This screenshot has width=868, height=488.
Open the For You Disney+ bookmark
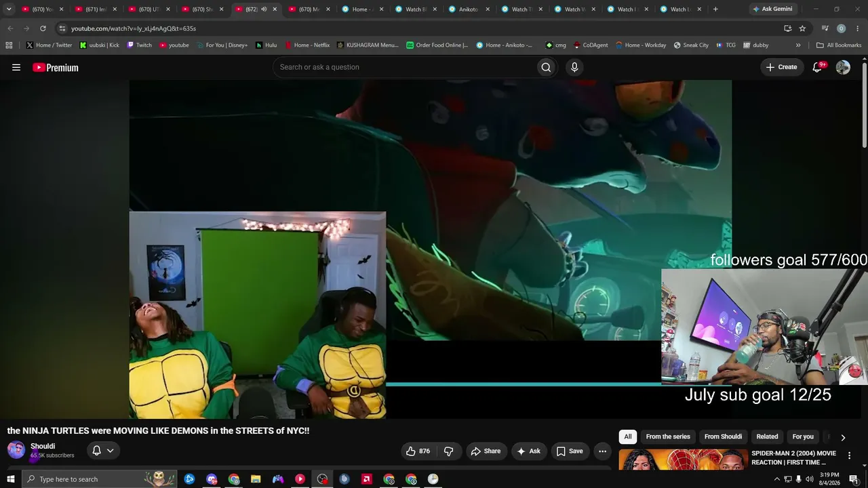pyautogui.click(x=222, y=45)
